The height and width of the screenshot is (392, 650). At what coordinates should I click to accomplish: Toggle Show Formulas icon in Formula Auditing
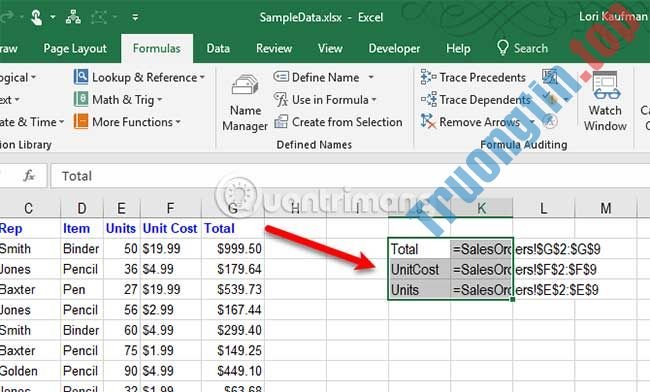tap(550, 77)
